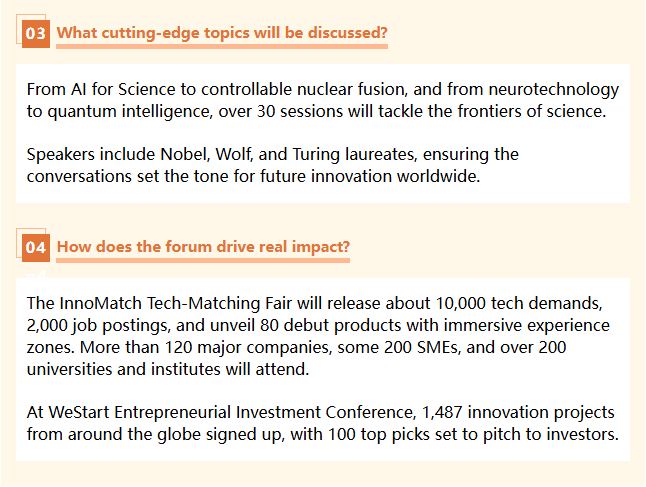Select heading "How does the forum drive real impact?"
The image size is (646, 487).
[x=203, y=246]
